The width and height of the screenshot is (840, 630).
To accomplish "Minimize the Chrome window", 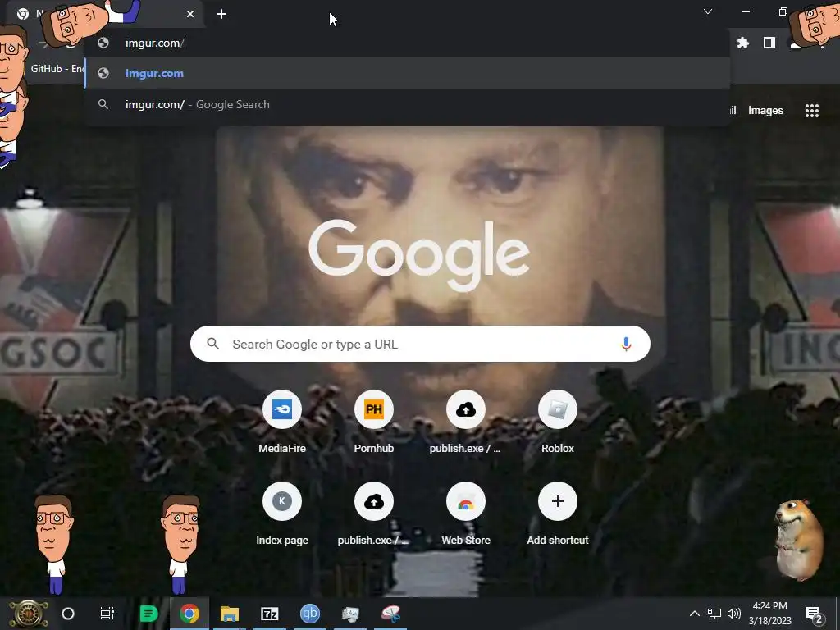I will [745, 11].
